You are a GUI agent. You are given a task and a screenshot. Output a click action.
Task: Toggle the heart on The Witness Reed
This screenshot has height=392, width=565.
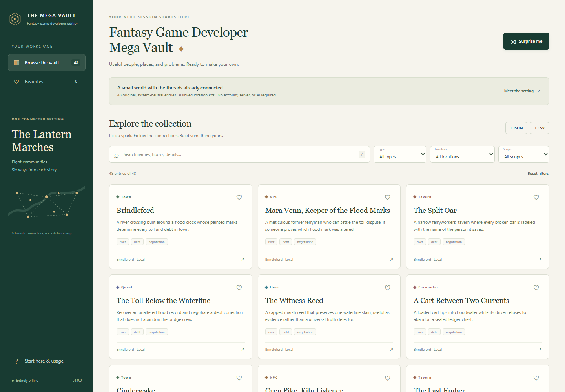coord(388,288)
